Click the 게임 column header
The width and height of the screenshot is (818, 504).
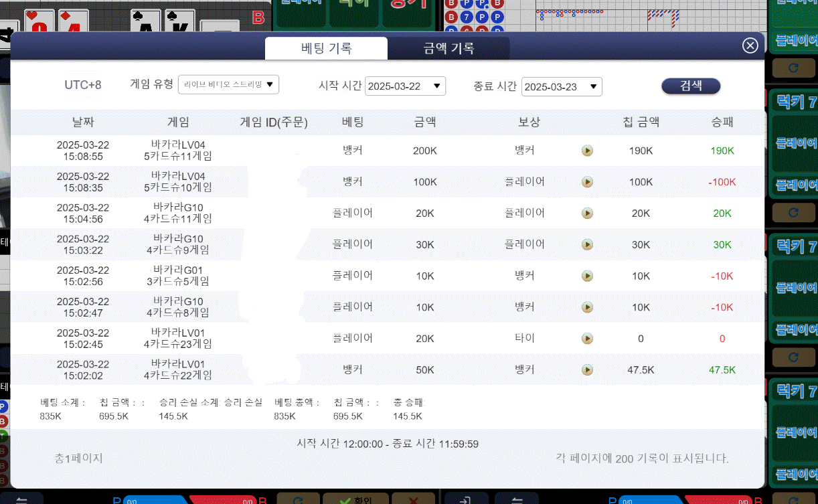178,122
